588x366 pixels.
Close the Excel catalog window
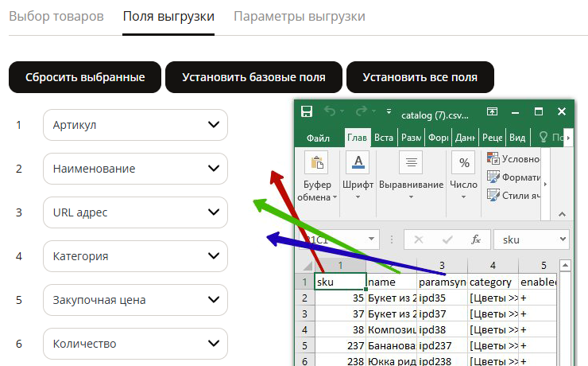coord(561,111)
